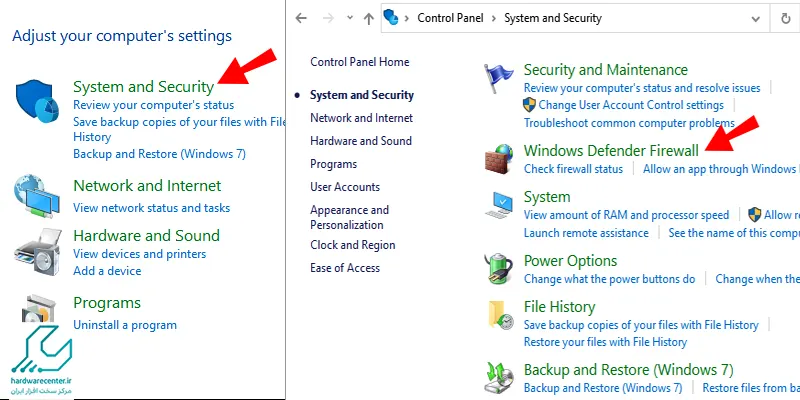Open Backup and Restore (Windows 7) heading in right window
The width and height of the screenshot is (800, 400).
pos(629,370)
